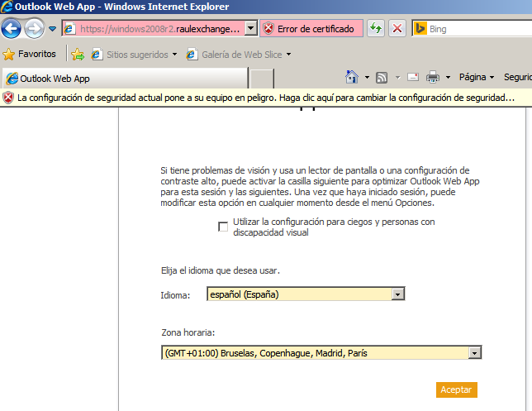This screenshot has width=532, height=411.
Task: Click the 'Zona horaria:' label
Action: pos(188,332)
